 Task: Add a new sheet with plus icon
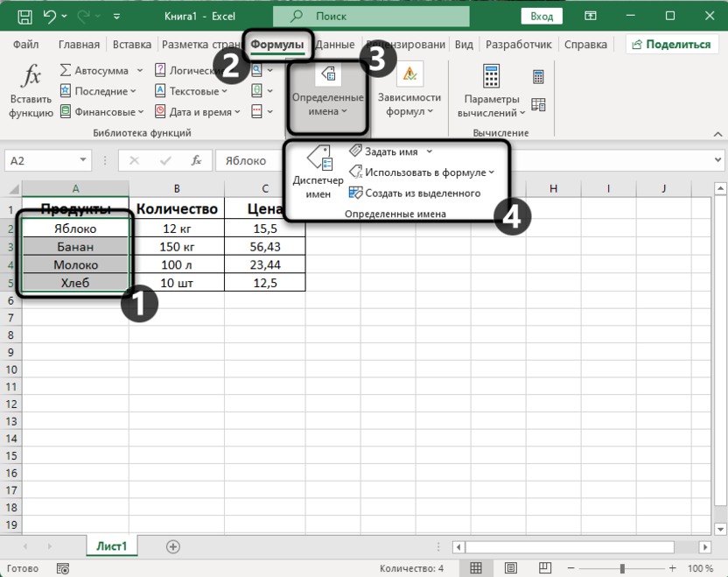(x=173, y=547)
